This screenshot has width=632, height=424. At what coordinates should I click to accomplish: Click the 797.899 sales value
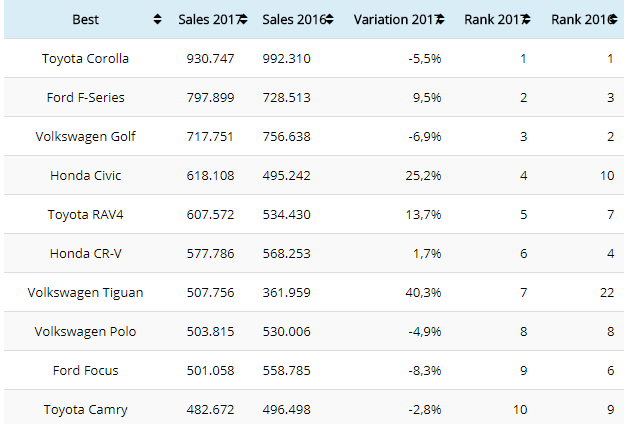point(210,98)
